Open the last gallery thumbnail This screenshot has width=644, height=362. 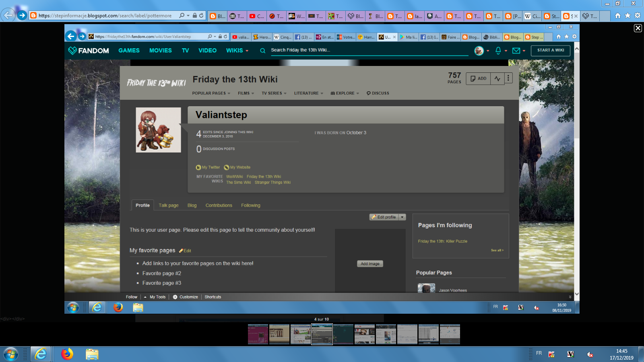(x=450, y=334)
